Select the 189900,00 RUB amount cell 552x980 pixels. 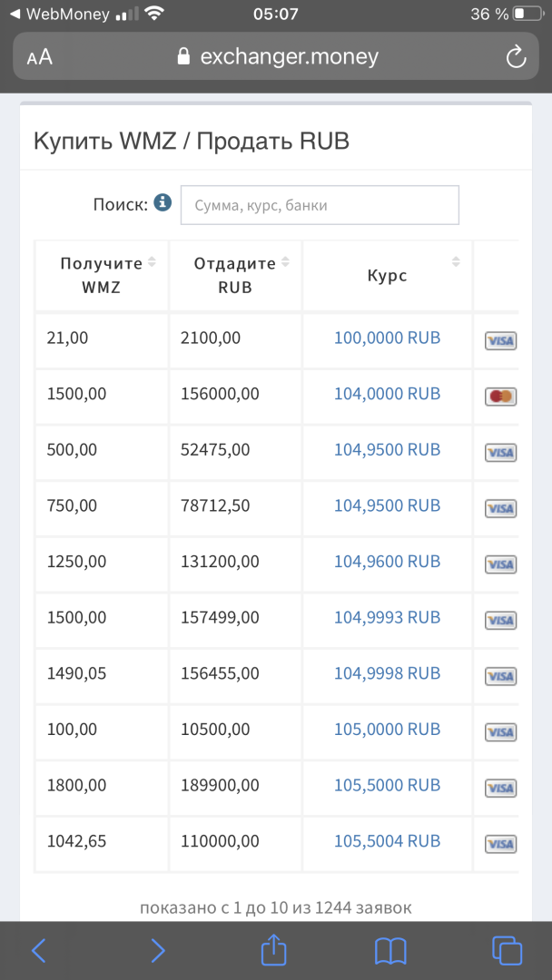(236, 788)
